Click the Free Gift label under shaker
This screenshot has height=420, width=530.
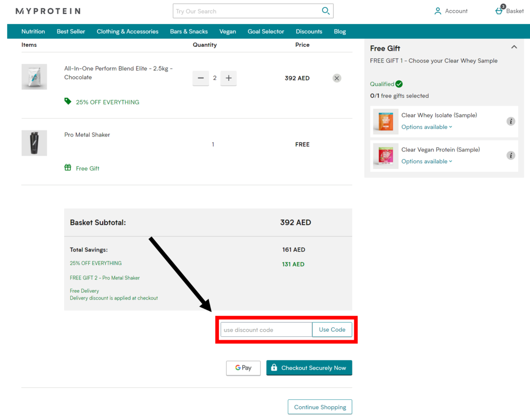[88, 168]
